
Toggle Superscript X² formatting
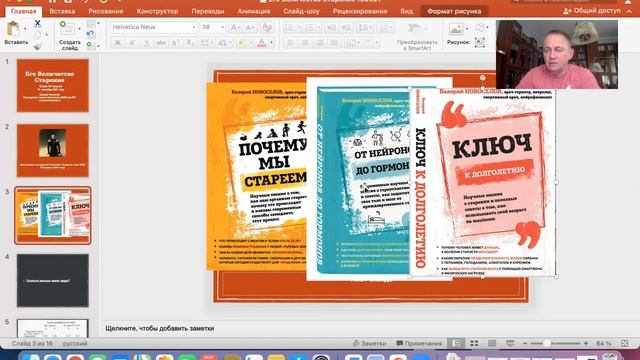175,43
